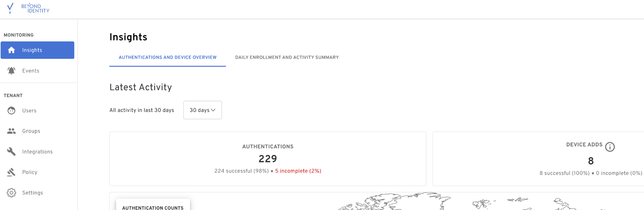Open the Events menu label
644x210 pixels.
pos(31,71)
